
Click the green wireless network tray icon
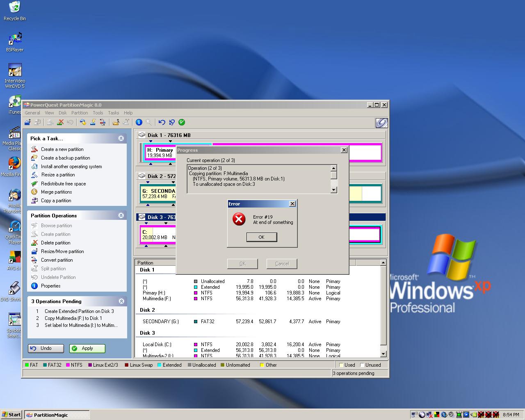tap(459, 415)
